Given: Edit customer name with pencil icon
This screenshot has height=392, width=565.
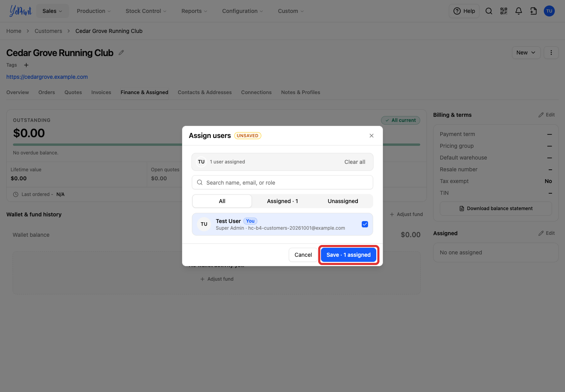Looking at the screenshot, I should coord(121,53).
